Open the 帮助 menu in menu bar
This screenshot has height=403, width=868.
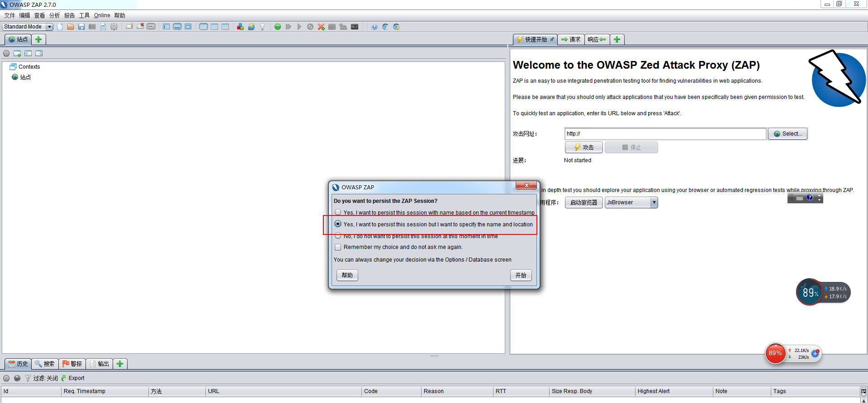click(x=119, y=15)
